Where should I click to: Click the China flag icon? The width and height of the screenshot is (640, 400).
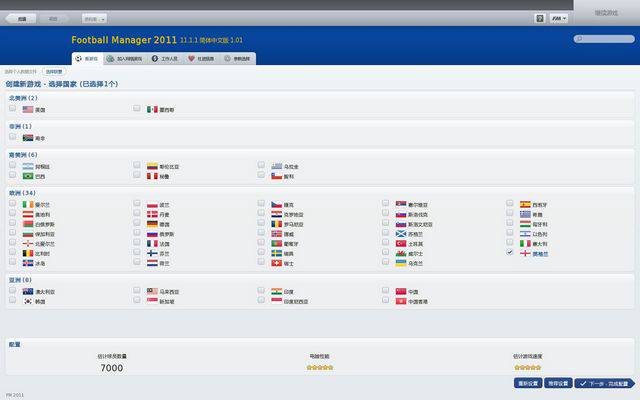pyautogui.click(x=400, y=291)
